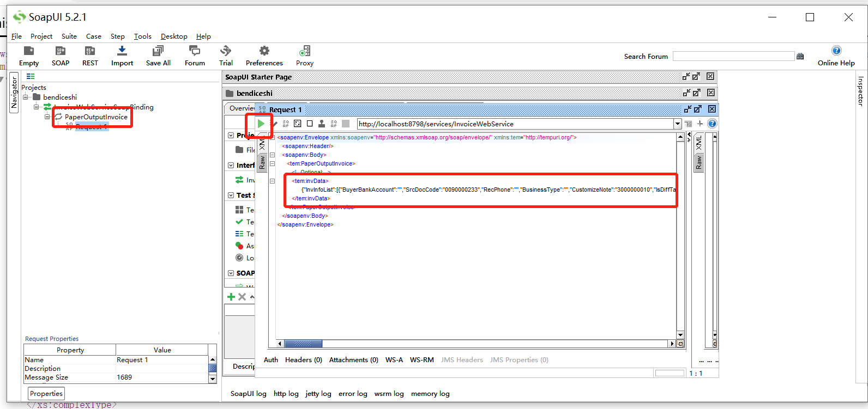
Task: Collapse the PaperOutputInvoice operation node
Action: pos(47,117)
